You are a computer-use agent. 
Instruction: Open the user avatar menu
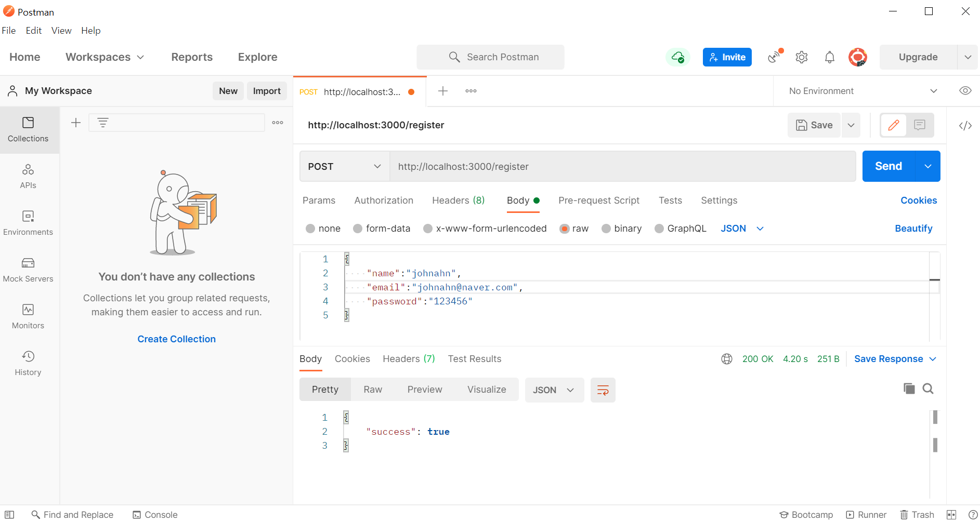pos(858,57)
